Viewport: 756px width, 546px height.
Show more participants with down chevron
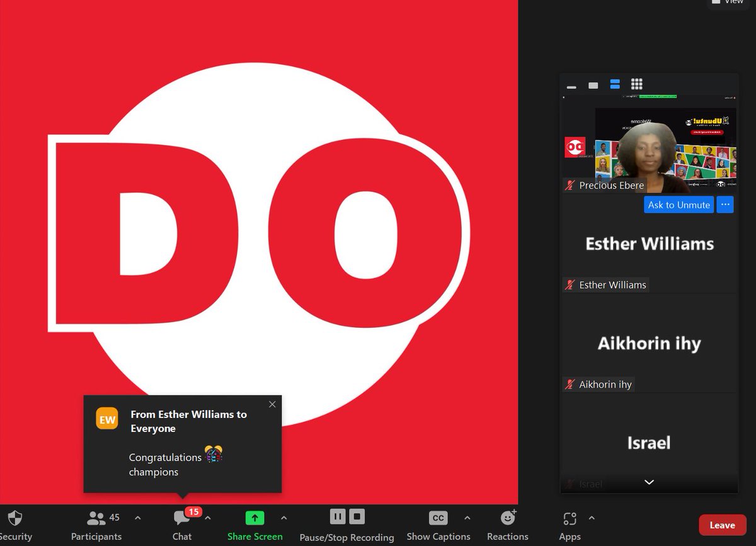coord(649,482)
